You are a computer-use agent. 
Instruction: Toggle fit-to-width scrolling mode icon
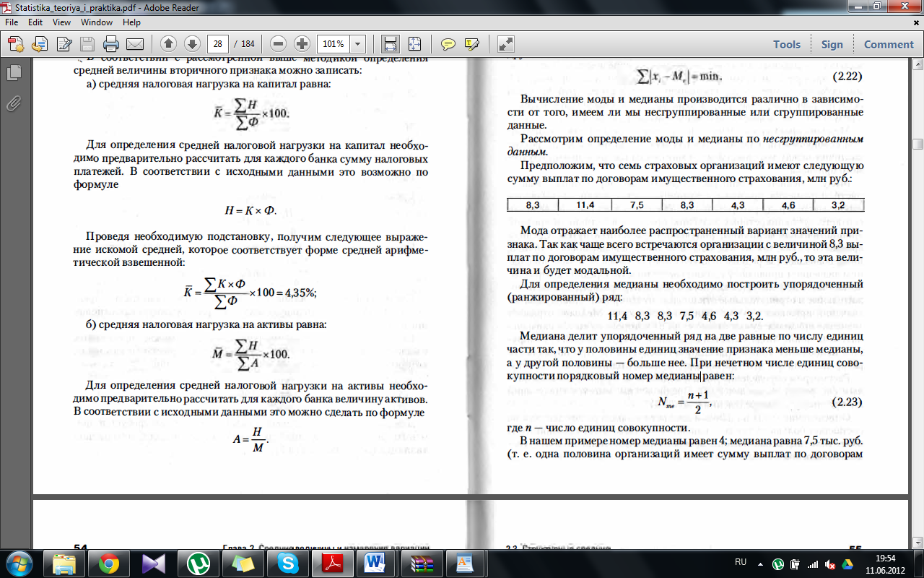tap(390, 43)
